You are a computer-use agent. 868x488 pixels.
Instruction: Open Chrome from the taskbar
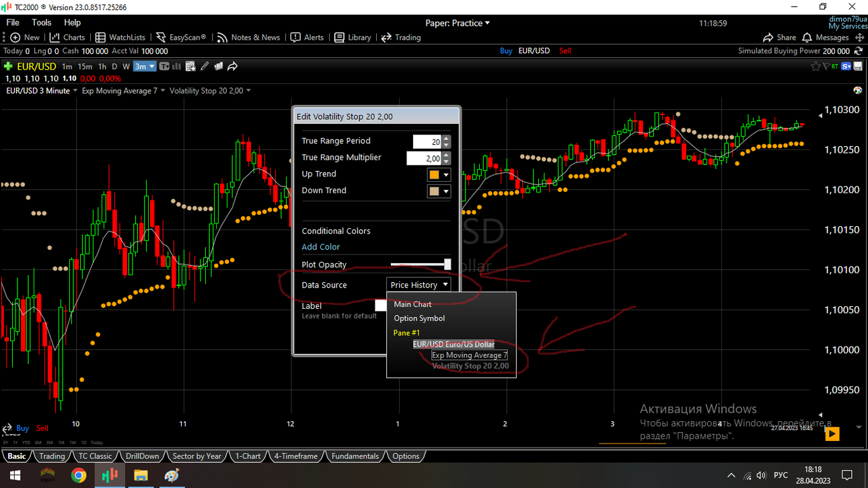(x=79, y=475)
